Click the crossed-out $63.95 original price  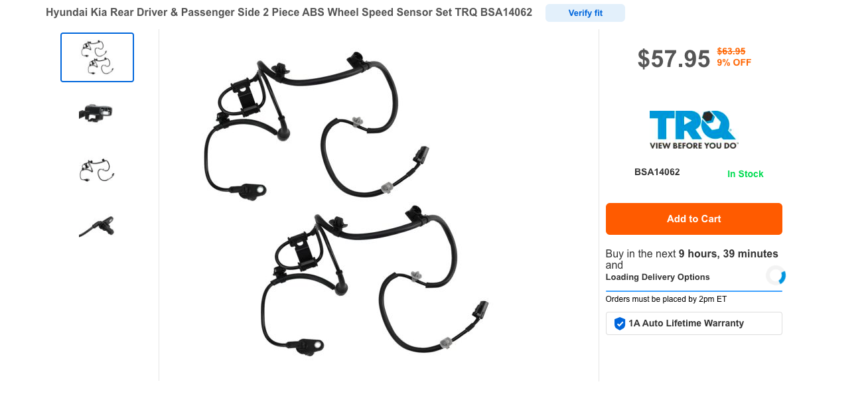click(x=731, y=51)
